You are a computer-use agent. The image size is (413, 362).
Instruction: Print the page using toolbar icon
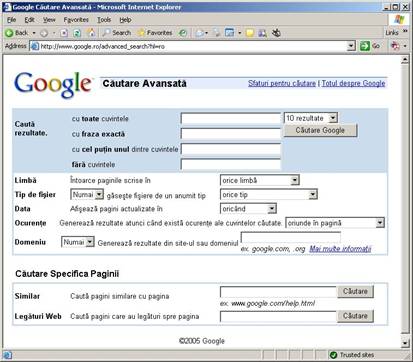[x=217, y=33]
